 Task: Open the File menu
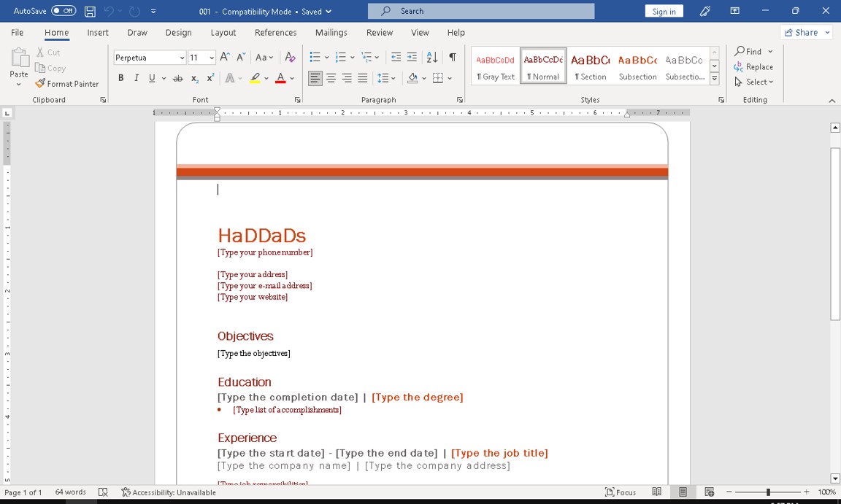point(18,33)
